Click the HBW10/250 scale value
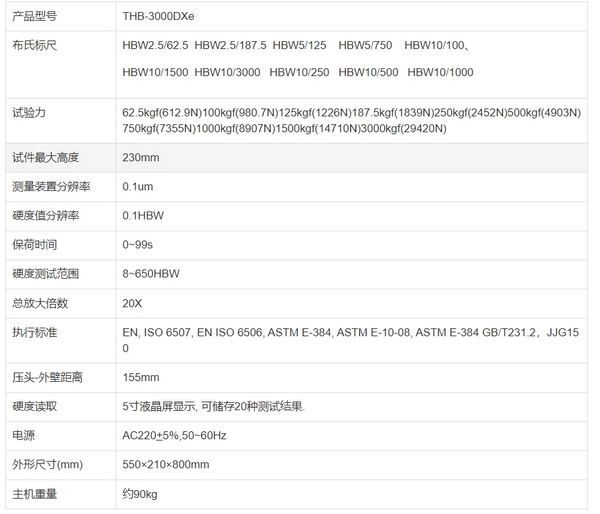Screen dimensions: 600x514 (x=299, y=72)
